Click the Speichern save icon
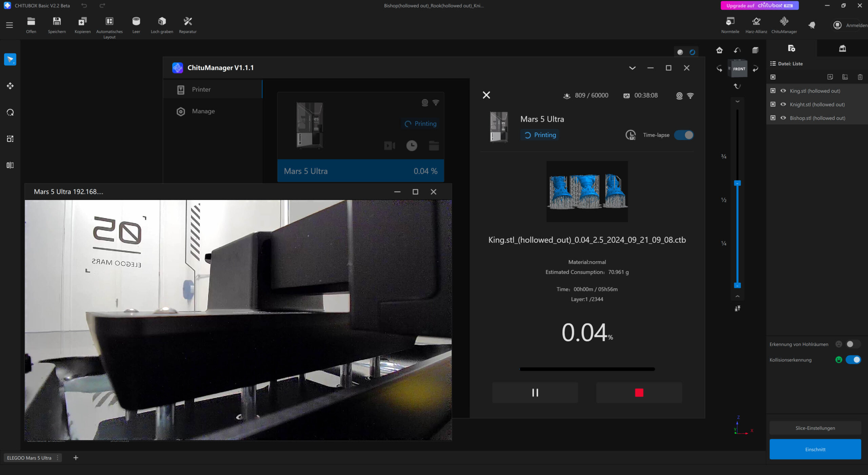The height and width of the screenshot is (475, 868). click(57, 25)
